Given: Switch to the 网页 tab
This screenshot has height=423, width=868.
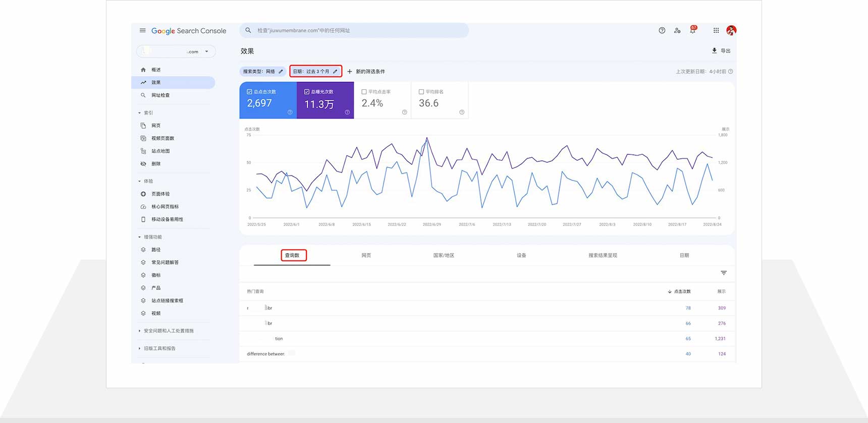Looking at the screenshot, I should click(x=366, y=256).
